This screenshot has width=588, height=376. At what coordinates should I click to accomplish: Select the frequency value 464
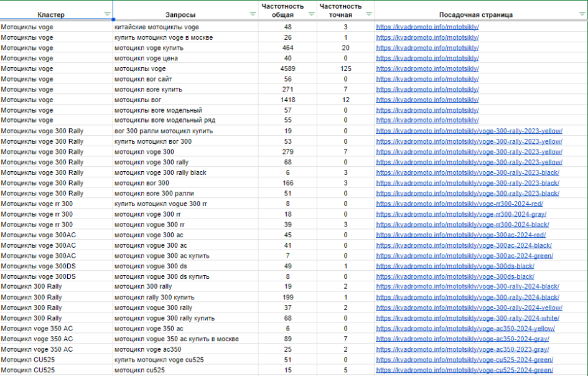[x=287, y=48]
